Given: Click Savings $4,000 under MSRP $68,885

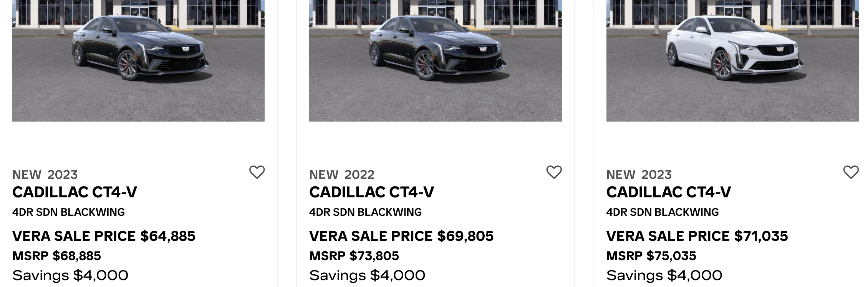Looking at the screenshot, I should point(70,275).
